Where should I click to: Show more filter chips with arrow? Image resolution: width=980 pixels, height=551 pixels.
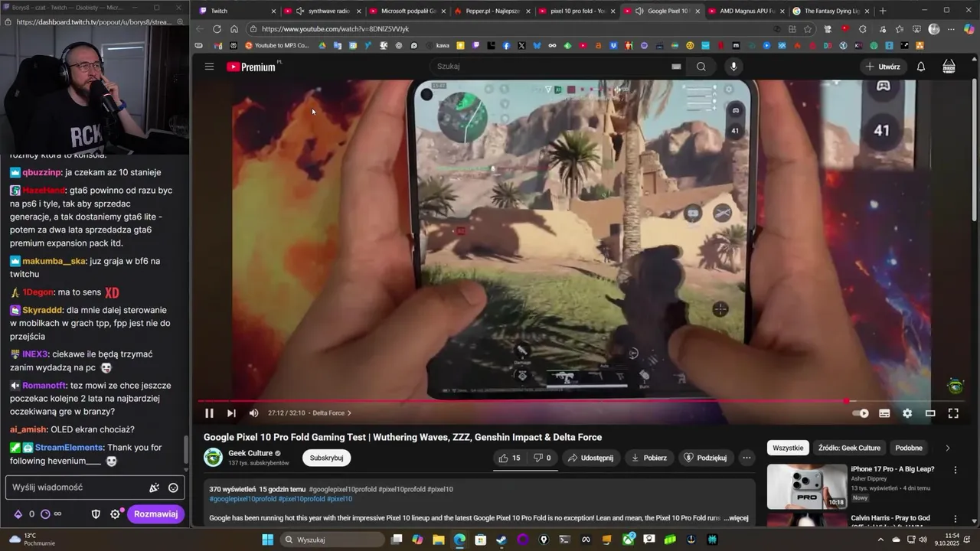948,448
